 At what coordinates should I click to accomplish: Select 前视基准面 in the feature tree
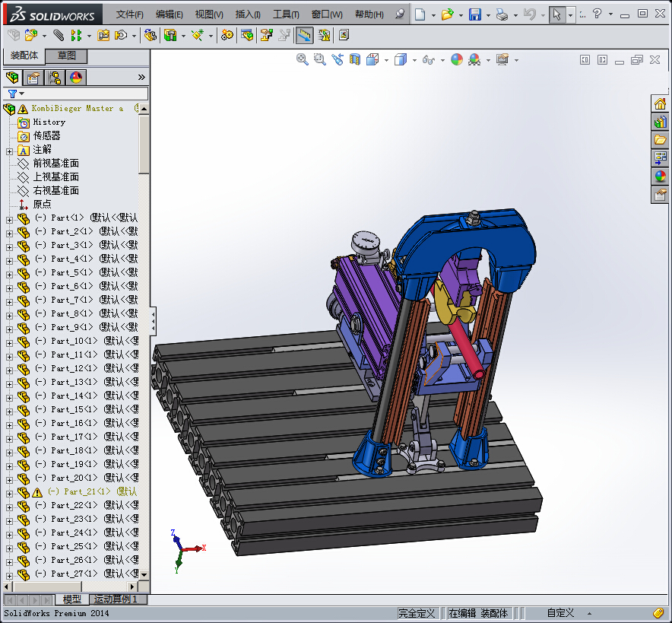pos(55,164)
